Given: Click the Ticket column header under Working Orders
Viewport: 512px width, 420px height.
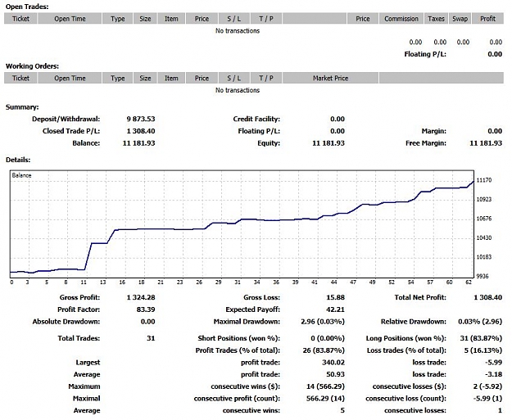Looking at the screenshot, I should [x=20, y=78].
